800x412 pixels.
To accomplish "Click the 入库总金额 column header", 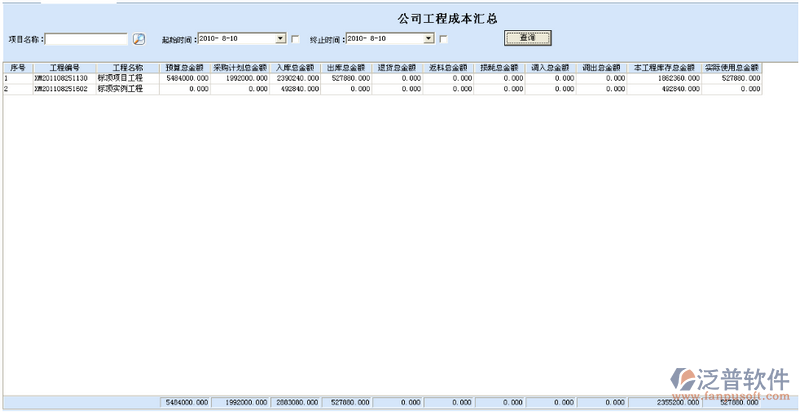I will coord(295,68).
